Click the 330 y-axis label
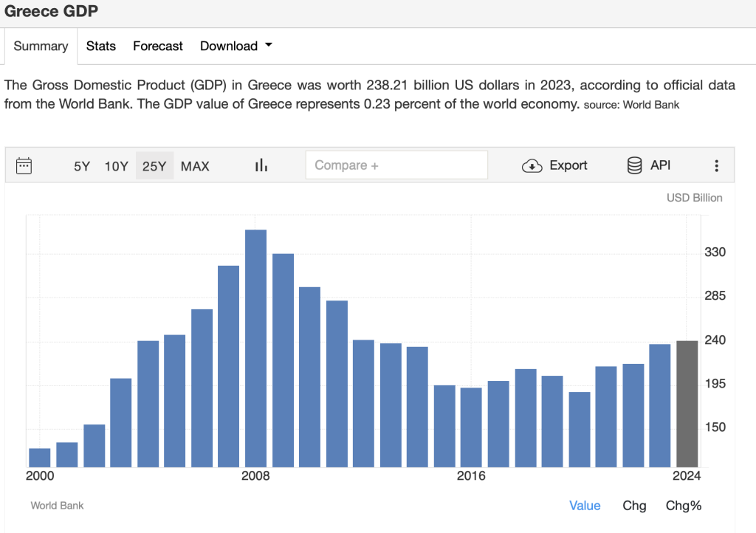Screen dimensions: 756x533 coord(715,252)
